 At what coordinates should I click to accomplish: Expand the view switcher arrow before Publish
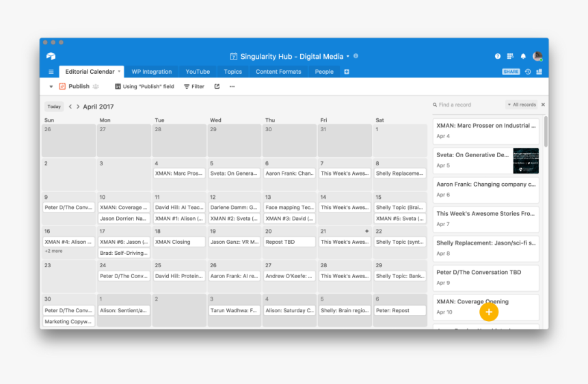pyautogui.click(x=51, y=87)
